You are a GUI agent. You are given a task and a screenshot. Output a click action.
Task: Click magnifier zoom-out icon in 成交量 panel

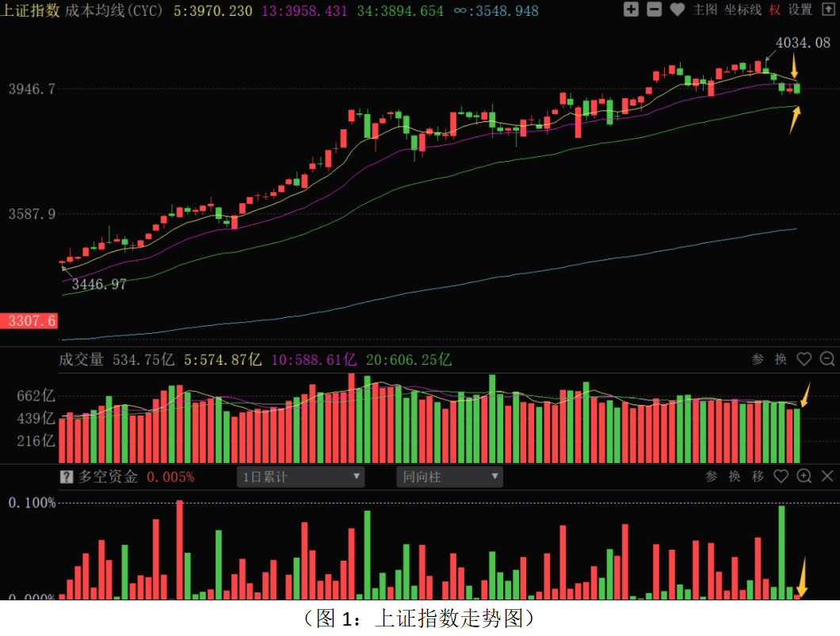827,359
